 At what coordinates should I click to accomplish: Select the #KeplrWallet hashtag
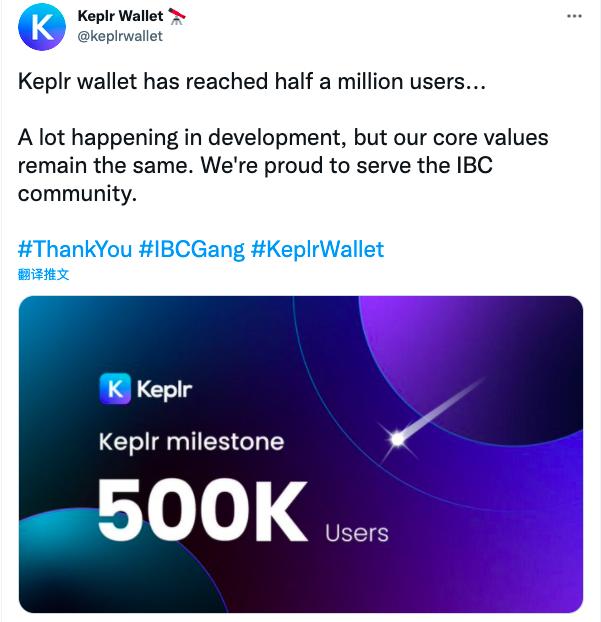tap(317, 249)
